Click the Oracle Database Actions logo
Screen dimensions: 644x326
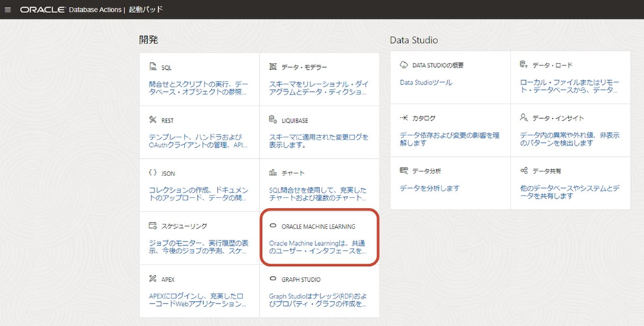[70, 10]
